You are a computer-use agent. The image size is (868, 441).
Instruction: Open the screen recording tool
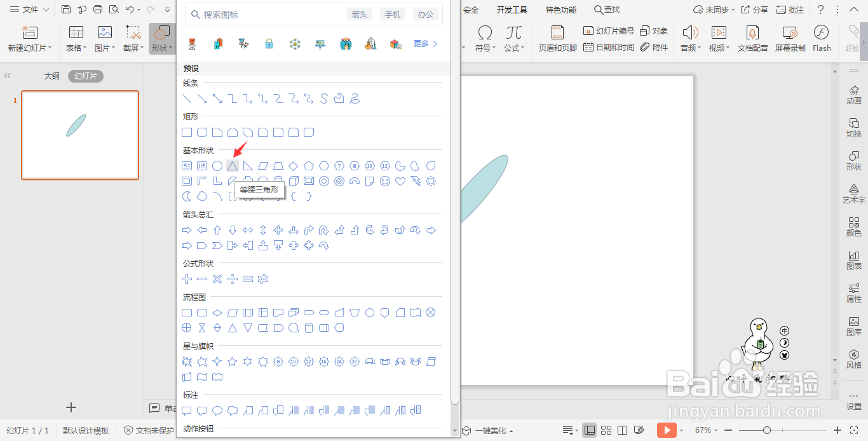click(790, 39)
